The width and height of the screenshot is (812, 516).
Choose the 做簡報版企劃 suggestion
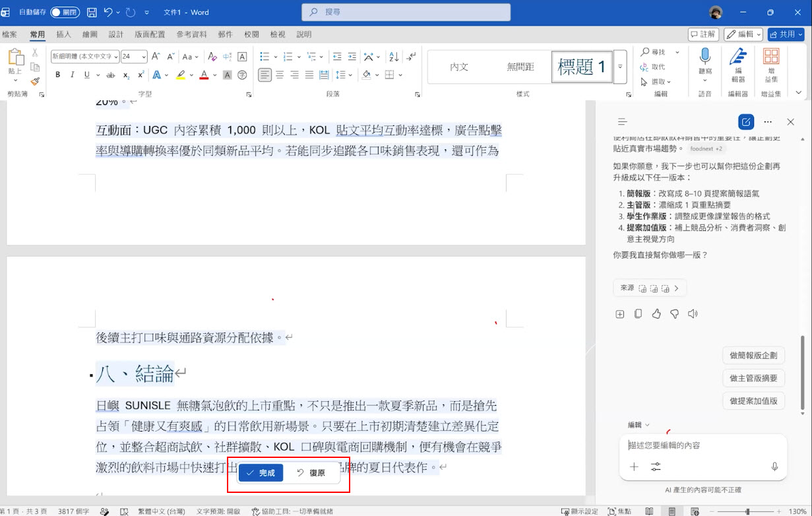[753, 356]
